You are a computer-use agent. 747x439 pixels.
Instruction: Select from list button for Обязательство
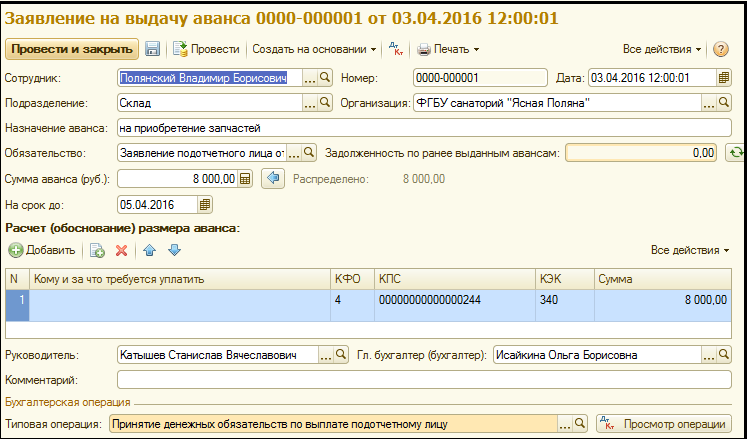[x=294, y=153]
